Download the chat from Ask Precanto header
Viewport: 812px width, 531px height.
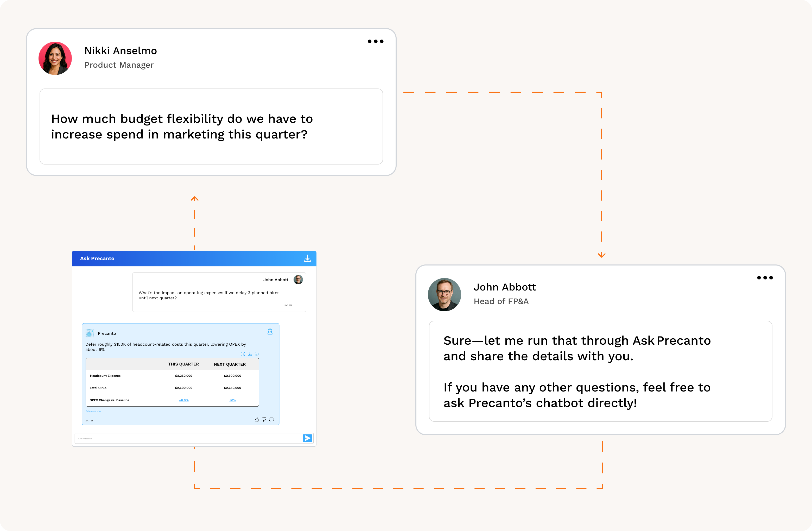click(307, 258)
